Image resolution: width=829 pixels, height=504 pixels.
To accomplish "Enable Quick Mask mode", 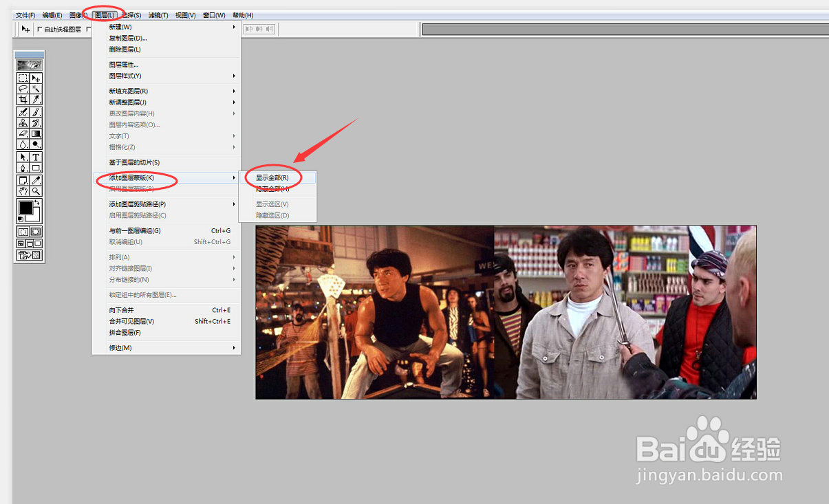I will (x=35, y=231).
